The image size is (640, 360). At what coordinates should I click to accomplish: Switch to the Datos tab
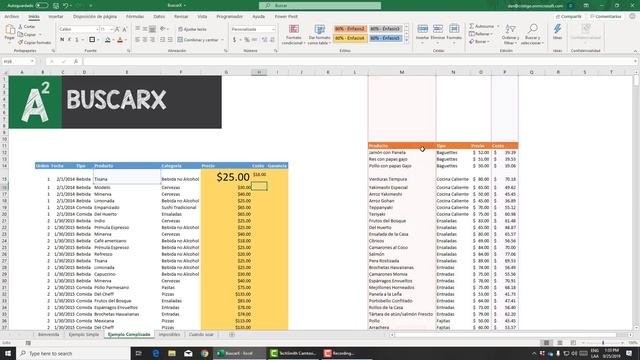[x=159, y=17]
